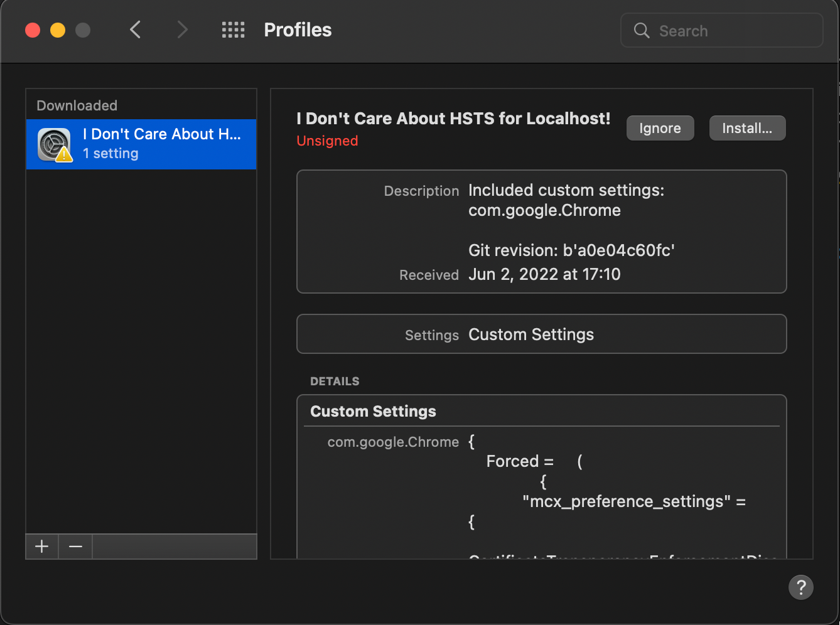This screenshot has height=625, width=840.
Task: Click the 'Custom Settings' details heading
Action: point(373,411)
